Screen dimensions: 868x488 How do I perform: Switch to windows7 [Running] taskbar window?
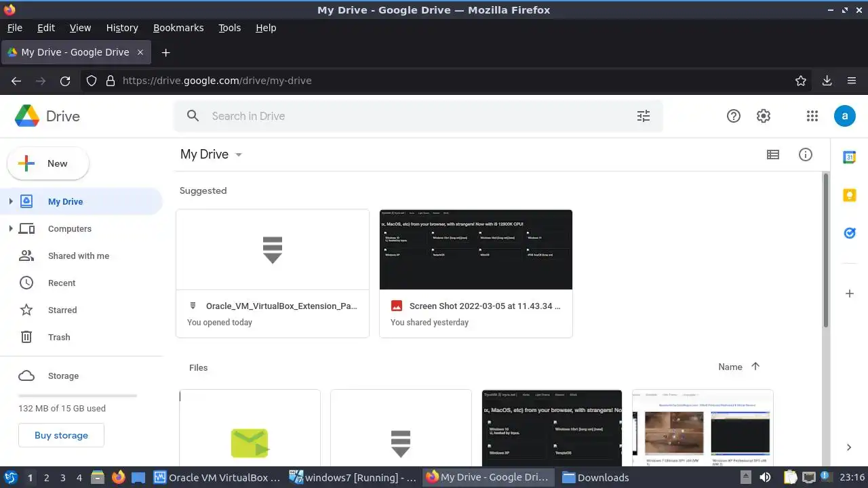click(353, 477)
